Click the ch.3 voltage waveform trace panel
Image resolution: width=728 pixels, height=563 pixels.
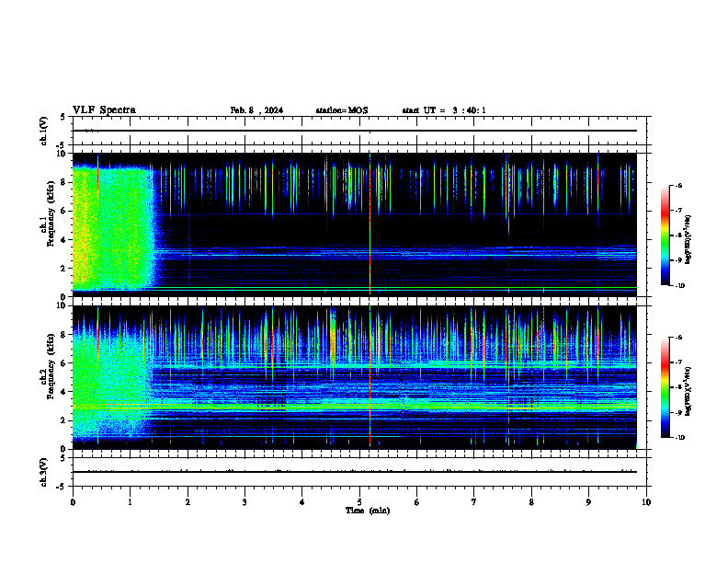coord(361,472)
